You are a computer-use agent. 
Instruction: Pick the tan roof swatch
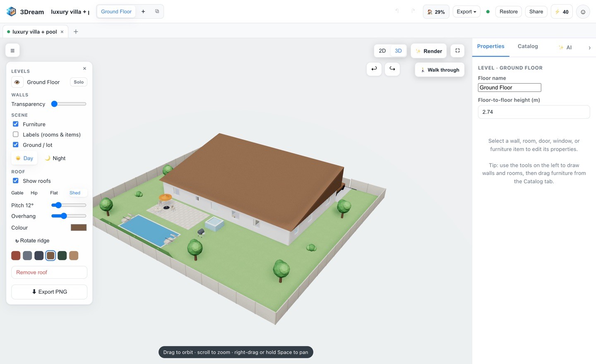[74, 256]
